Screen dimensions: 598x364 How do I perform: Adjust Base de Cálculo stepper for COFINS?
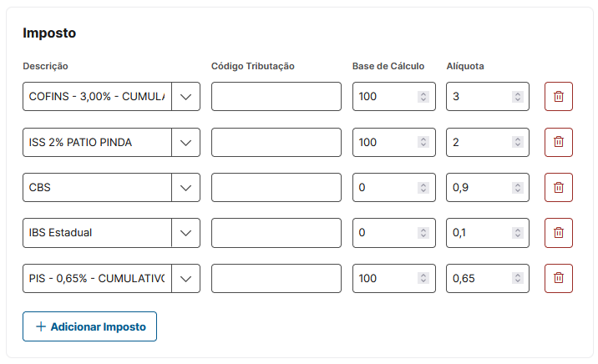[x=423, y=97]
